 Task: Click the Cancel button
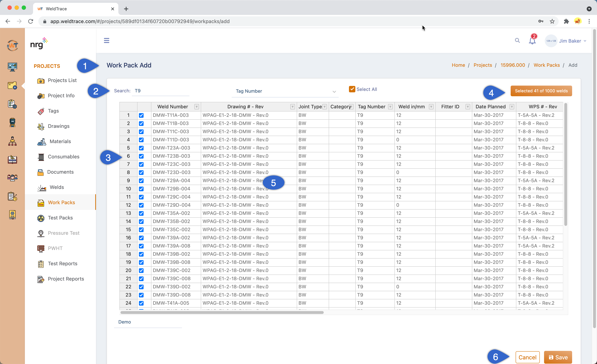pos(527,357)
